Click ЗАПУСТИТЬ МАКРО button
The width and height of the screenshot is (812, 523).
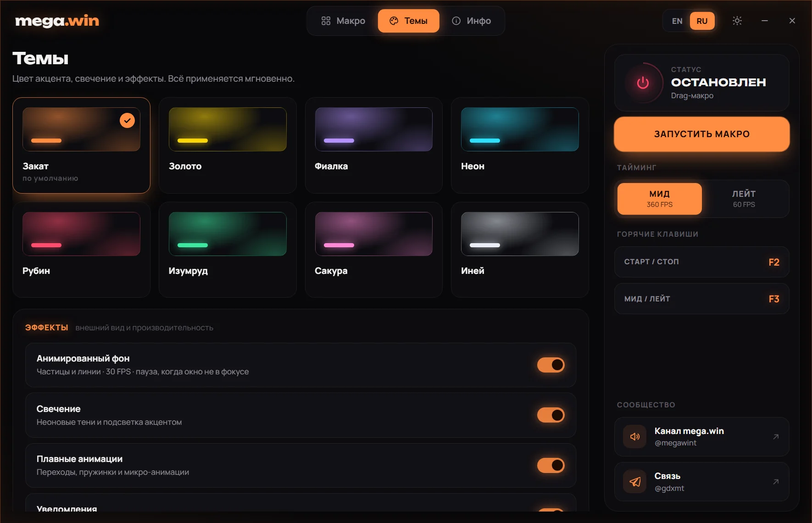(x=702, y=134)
